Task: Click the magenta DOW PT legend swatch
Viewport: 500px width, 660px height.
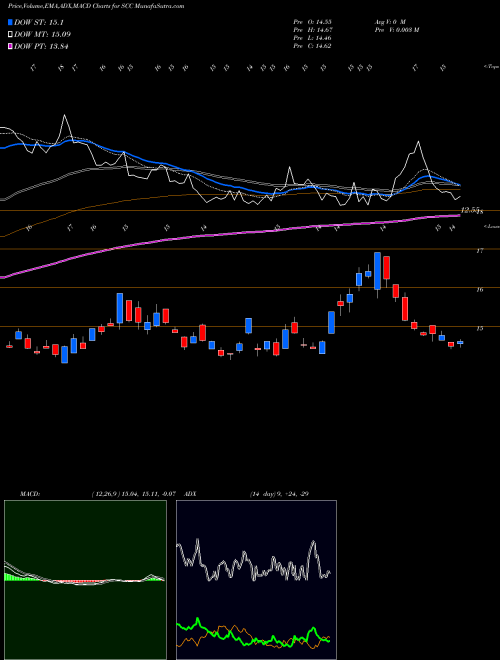Action: 11,46
